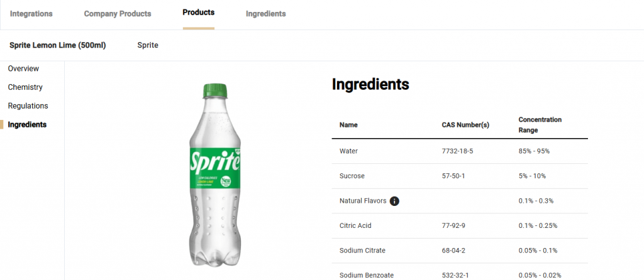Go to Overview in sidebar
This screenshot has height=280, width=644.
tap(23, 68)
